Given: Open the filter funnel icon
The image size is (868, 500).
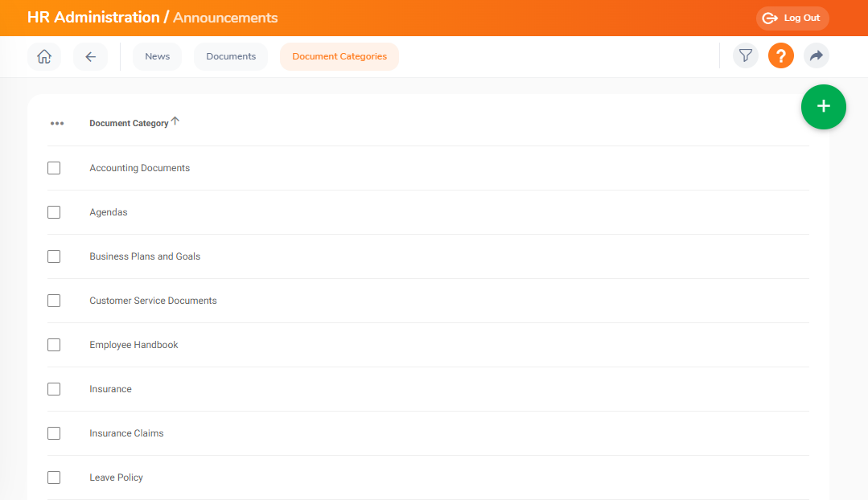Looking at the screenshot, I should 746,55.
